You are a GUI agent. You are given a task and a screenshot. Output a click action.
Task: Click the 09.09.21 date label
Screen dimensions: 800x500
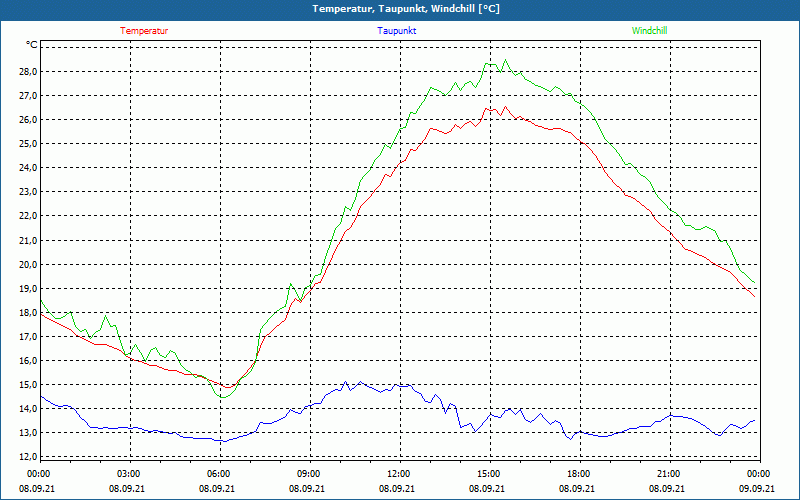click(x=759, y=489)
